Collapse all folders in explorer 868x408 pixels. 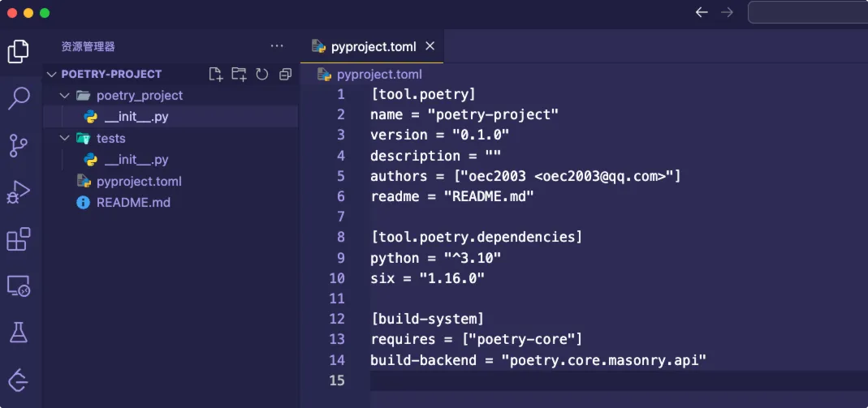click(x=285, y=74)
